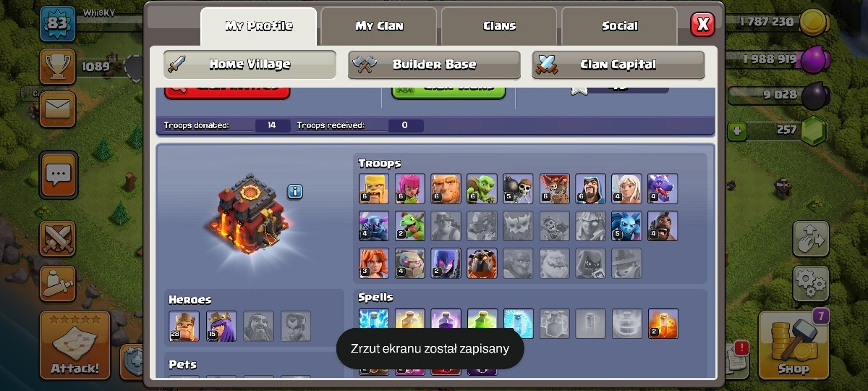The image size is (868, 391).
Task: Tap the Barbarian troop icon
Action: pyautogui.click(x=374, y=188)
